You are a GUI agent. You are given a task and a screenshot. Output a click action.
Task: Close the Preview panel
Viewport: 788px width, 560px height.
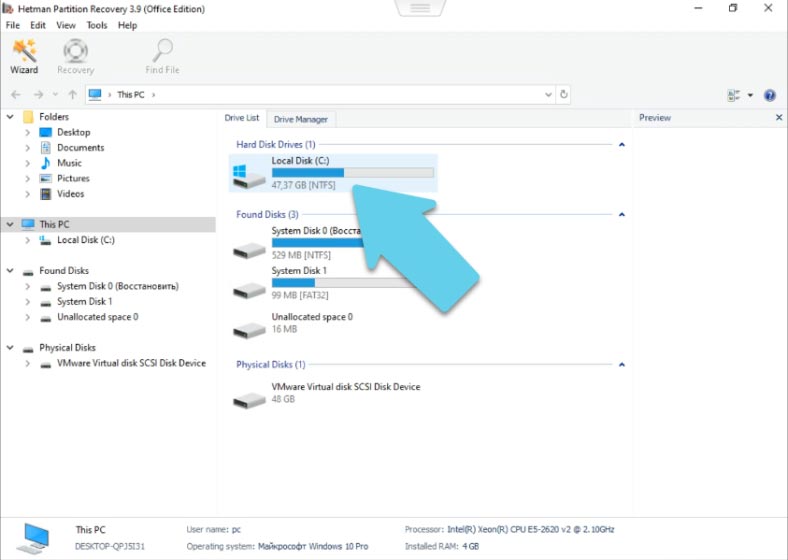point(778,117)
